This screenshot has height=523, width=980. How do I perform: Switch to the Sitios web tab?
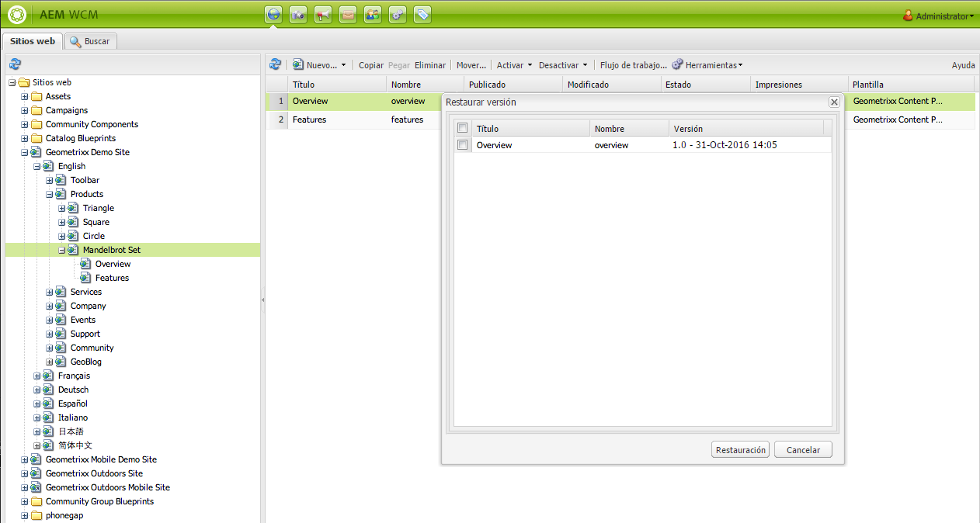point(33,41)
